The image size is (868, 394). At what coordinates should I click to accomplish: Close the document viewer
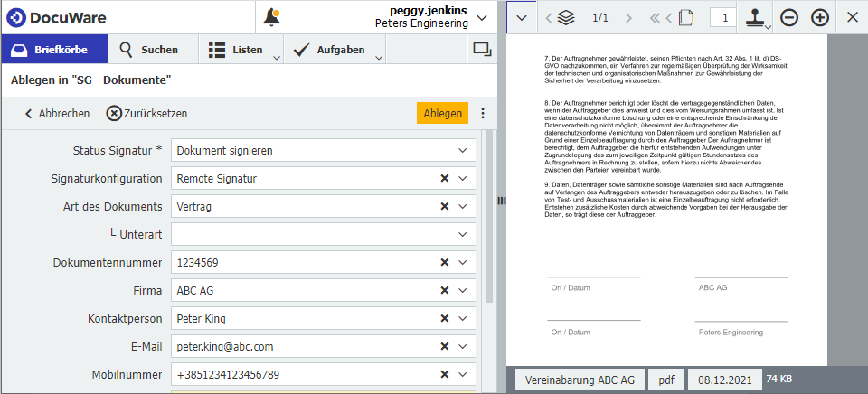[x=853, y=17]
